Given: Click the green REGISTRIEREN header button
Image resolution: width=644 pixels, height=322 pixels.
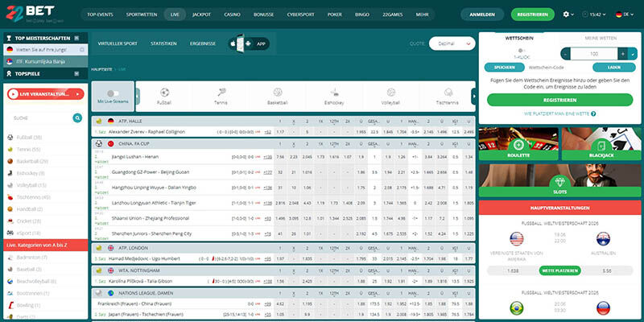Looking at the screenshot, I should [532, 14].
